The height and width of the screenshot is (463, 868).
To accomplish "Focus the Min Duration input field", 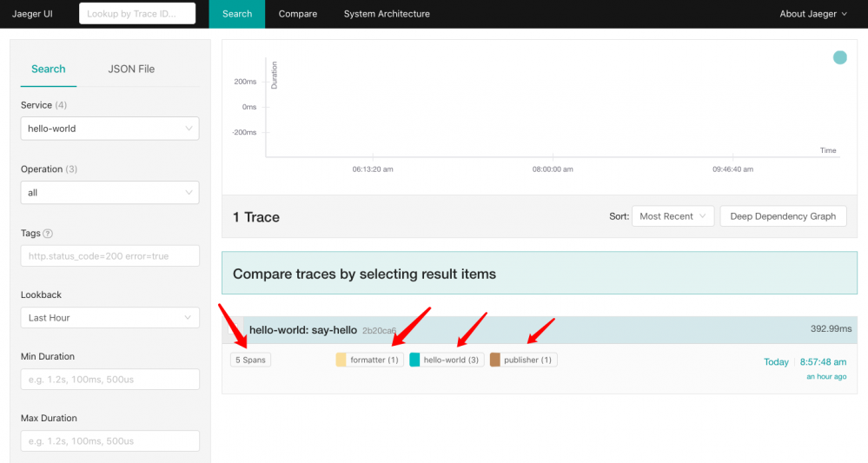I will tap(109, 380).
